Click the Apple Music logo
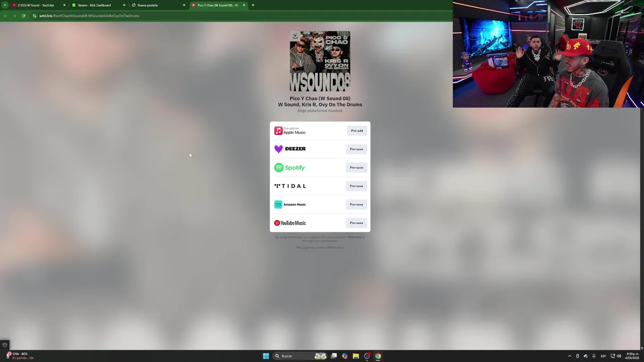 (x=290, y=131)
